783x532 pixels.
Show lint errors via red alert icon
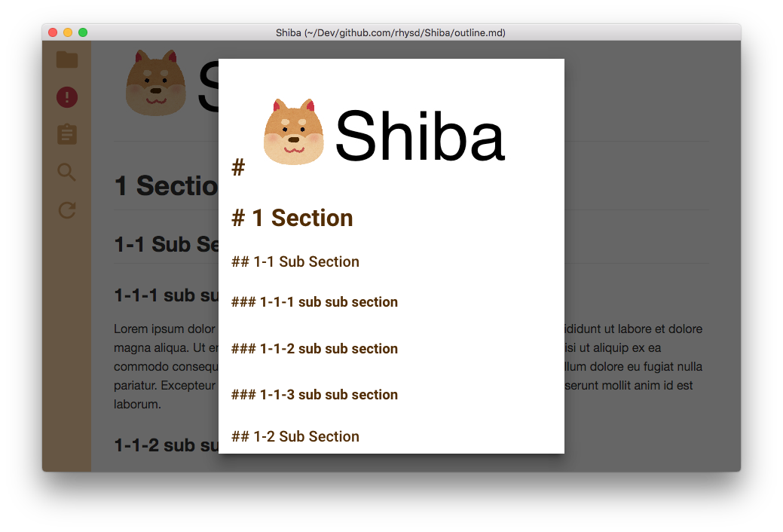(x=67, y=97)
